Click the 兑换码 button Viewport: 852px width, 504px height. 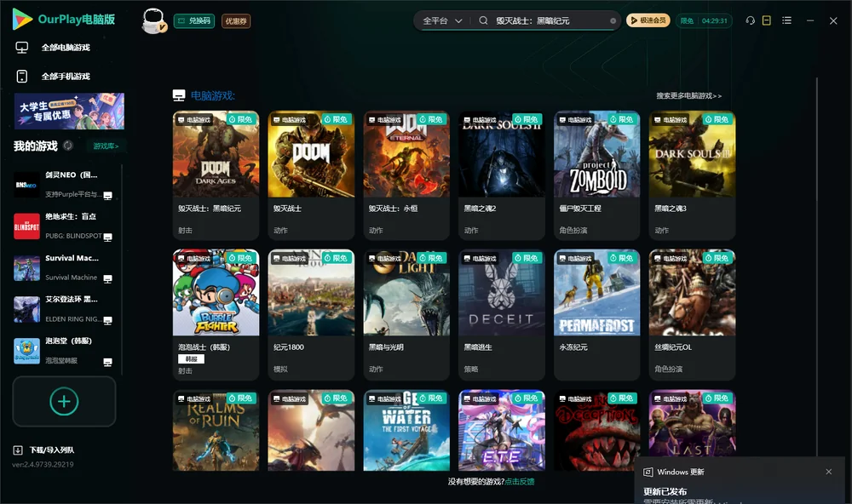tap(194, 20)
